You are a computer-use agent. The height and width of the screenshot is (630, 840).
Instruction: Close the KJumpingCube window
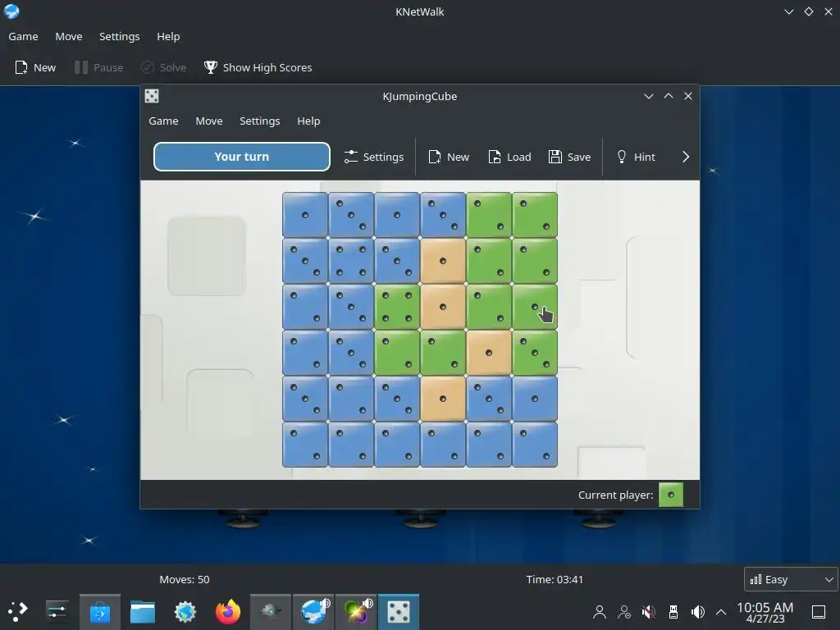(x=688, y=96)
